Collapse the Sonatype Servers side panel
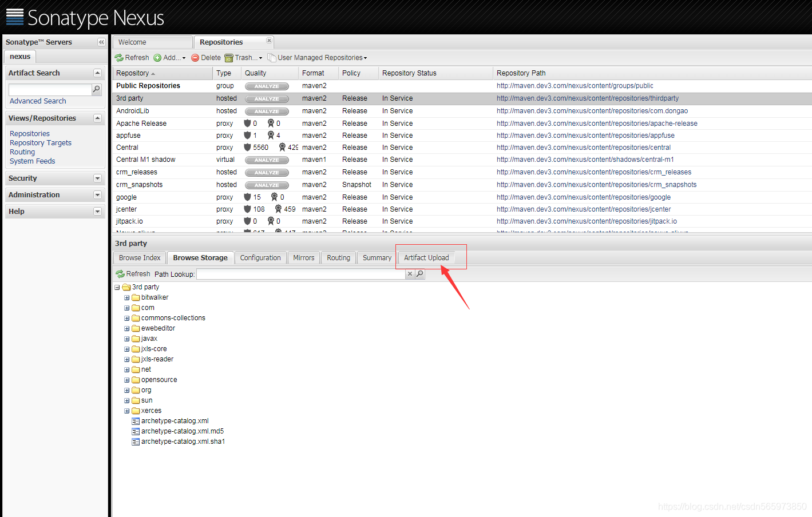Image resolution: width=812 pixels, height=517 pixels. [101, 42]
